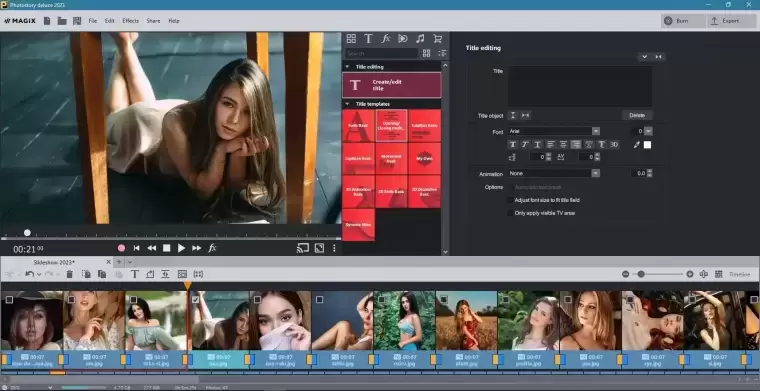This screenshot has height=391, width=760.
Task: Rotate the photo with toolbar rotate icon
Action: (x=150, y=274)
